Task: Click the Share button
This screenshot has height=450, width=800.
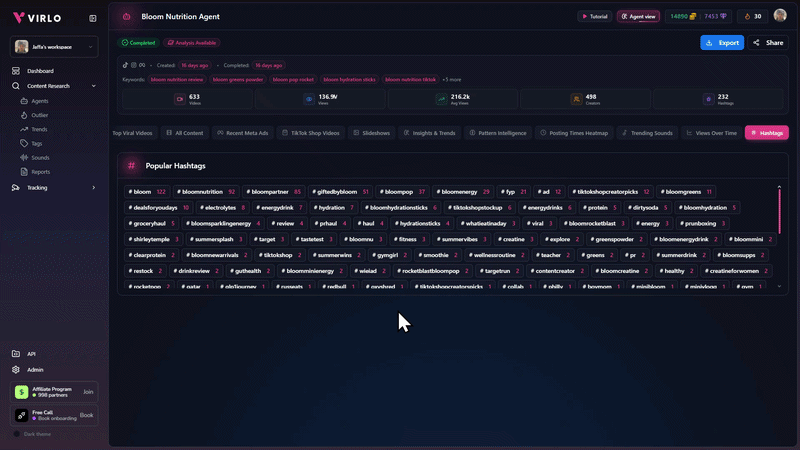Action: point(768,43)
